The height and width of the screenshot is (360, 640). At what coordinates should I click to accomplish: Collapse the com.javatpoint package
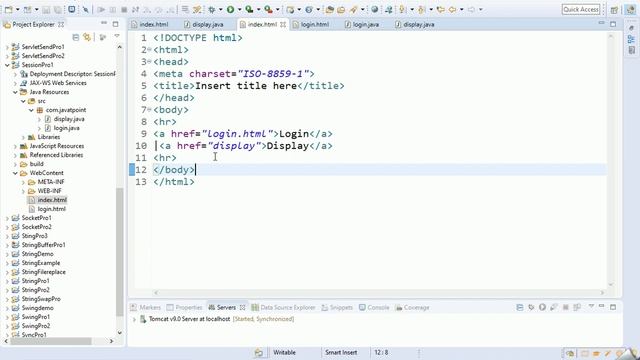coord(31,110)
